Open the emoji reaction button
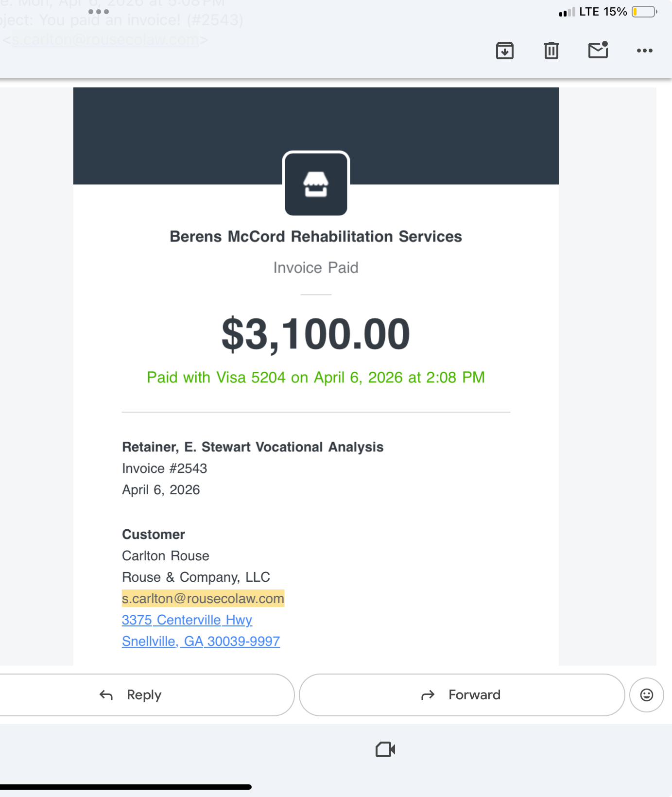The height and width of the screenshot is (797, 672). tap(647, 695)
